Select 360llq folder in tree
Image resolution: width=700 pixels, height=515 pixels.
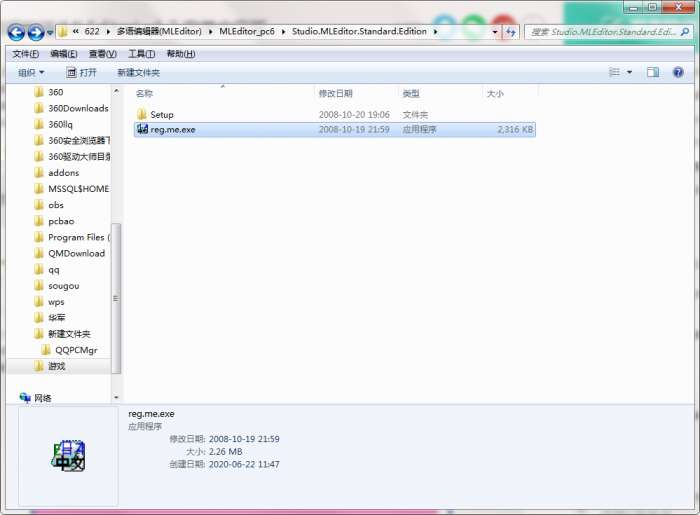[60, 124]
